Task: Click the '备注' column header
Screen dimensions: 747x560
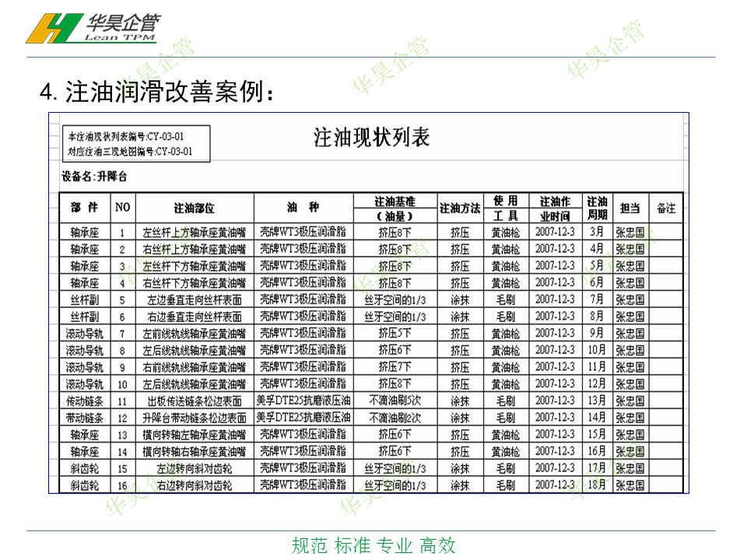Action: tap(666, 208)
